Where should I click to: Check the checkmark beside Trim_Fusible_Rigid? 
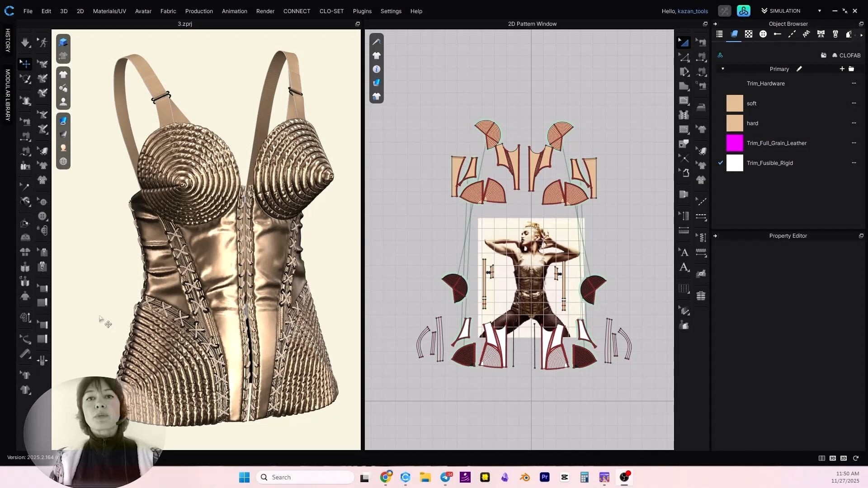(721, 163)
